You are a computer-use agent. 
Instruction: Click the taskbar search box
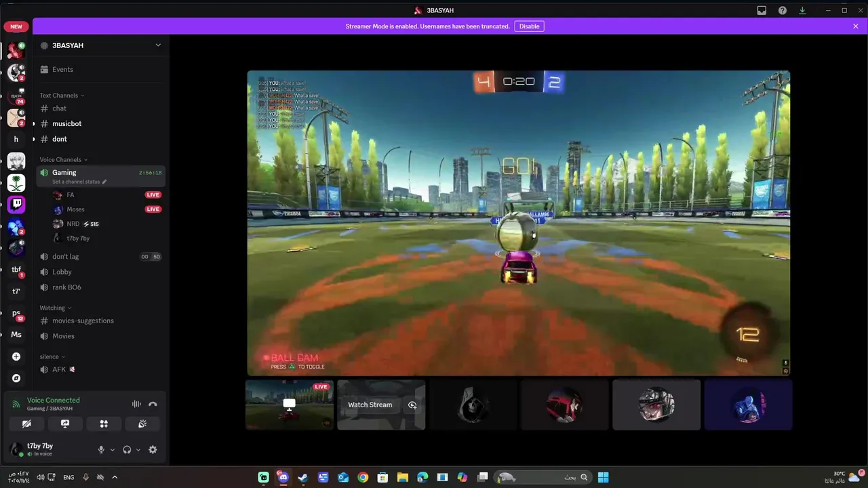pyautogui.click(x=543, y=477)
